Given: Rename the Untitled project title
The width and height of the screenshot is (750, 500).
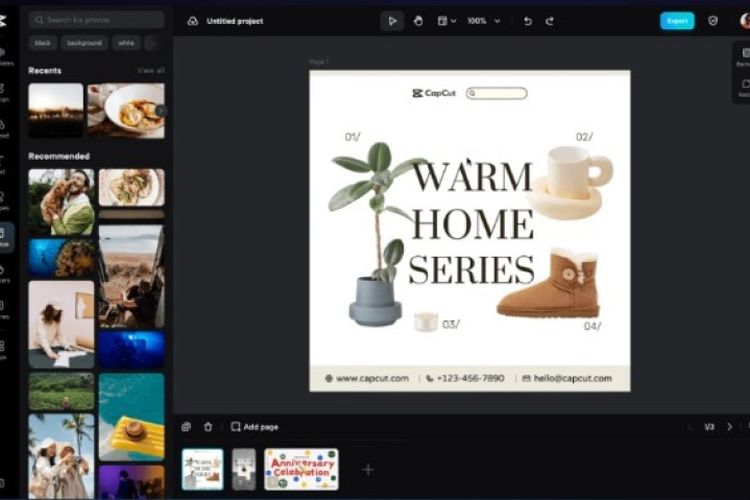Looking at the screenshot, I should tap(235, 21).
